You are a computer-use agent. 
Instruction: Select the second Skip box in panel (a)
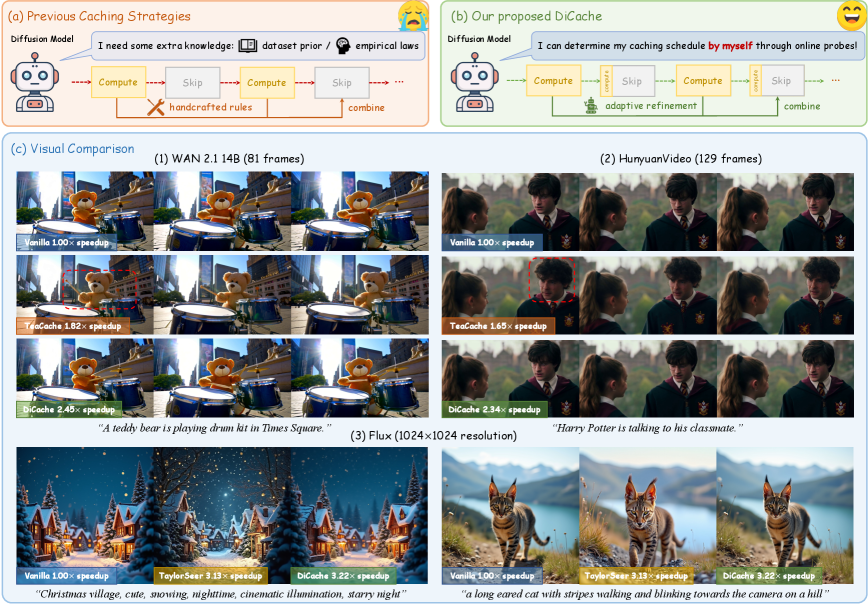(342, 82)
